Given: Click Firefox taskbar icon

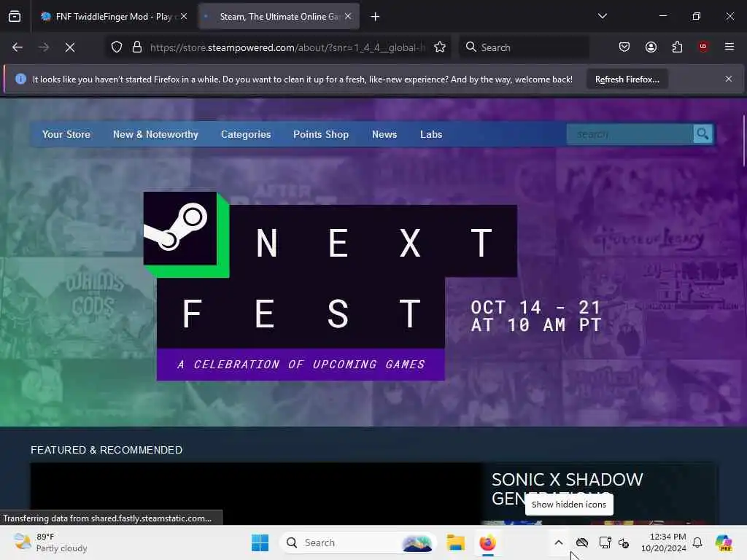Looking at the screenshot, I should pos(487,542).
